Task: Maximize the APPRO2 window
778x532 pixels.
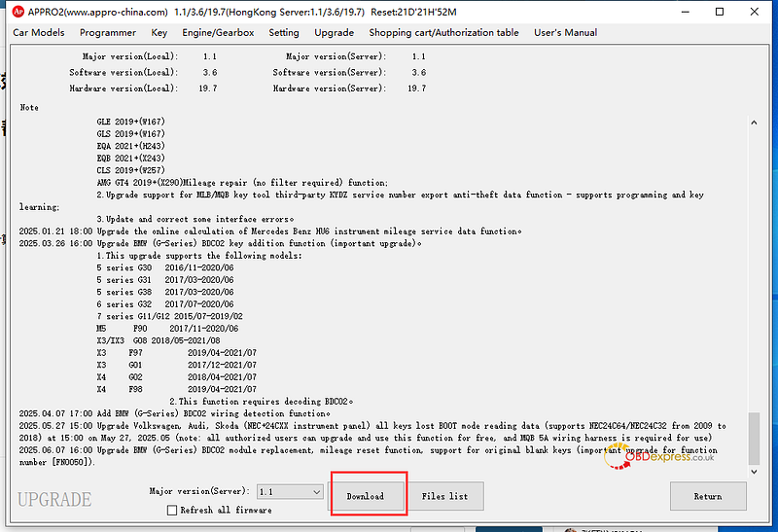Action: (720, 12)
